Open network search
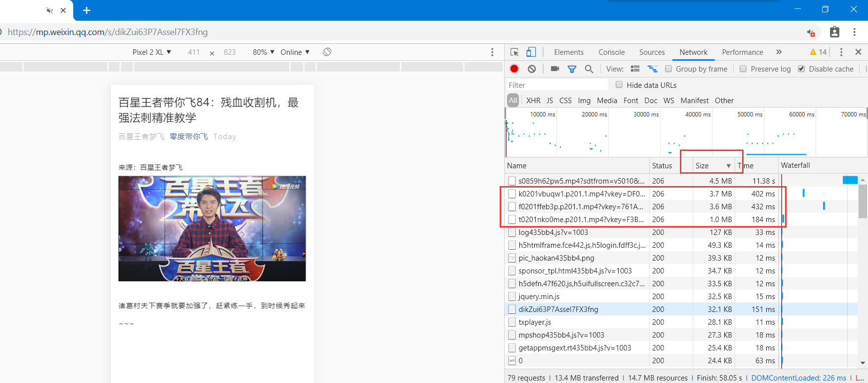Image resolution: width=868 pixels, height=383 pixels. 589,69
